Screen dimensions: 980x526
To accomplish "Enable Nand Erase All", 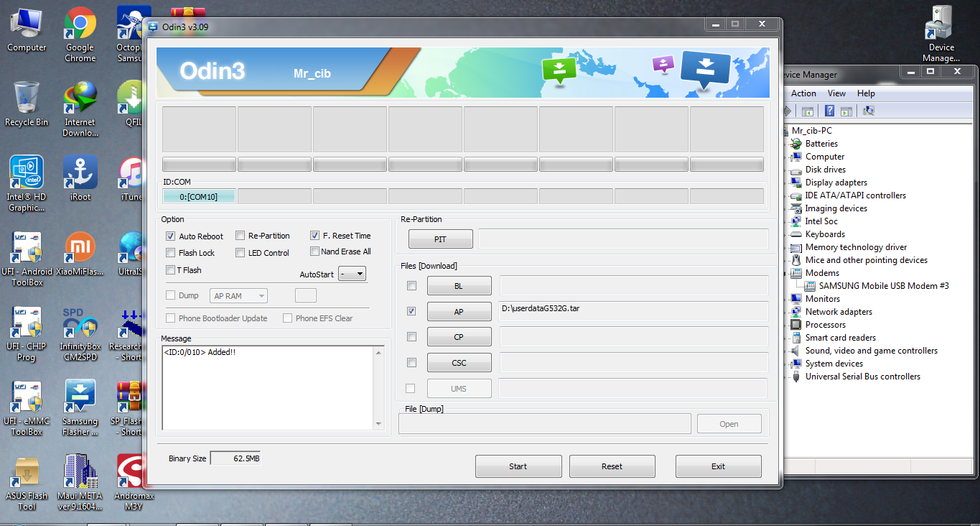I will [x=314, y=252].
